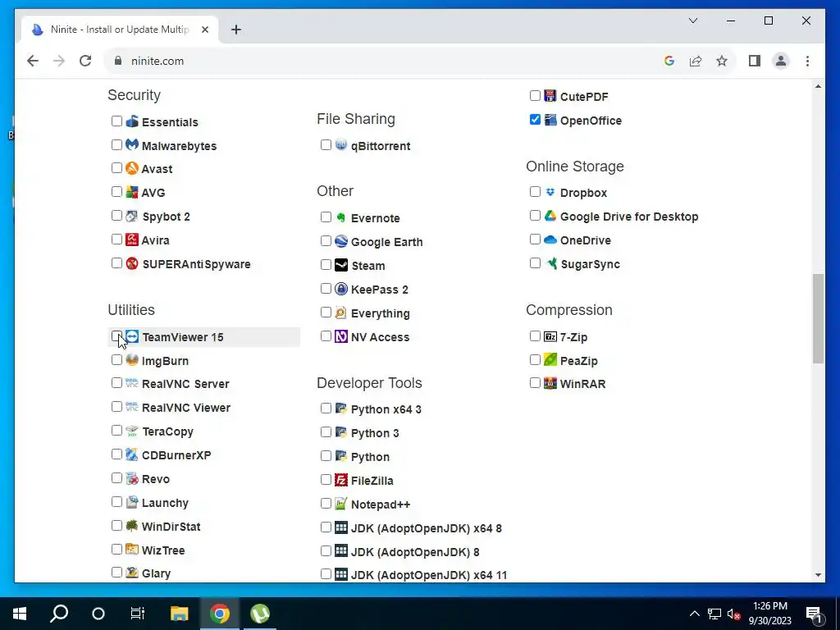Open Chrome profile avatar button
Image resolution: width=840 pixels, height=630 pixels.
coord(781,61)
